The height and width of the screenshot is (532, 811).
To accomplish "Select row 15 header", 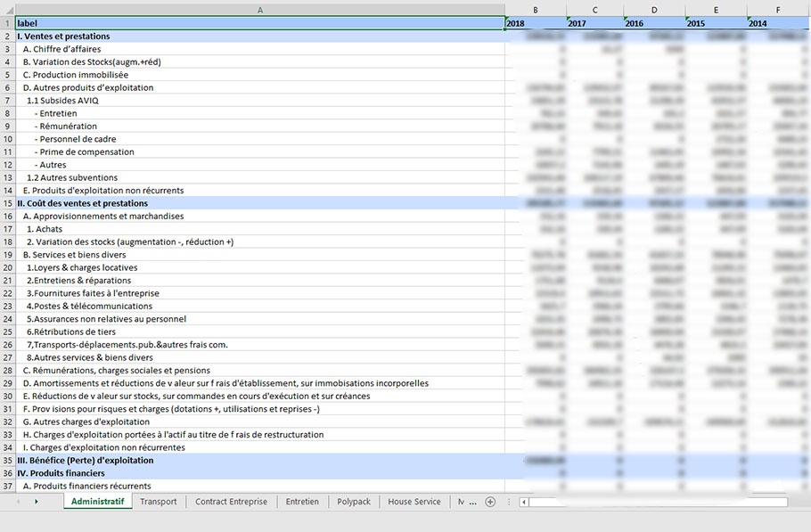I will (x=7, y=203).
